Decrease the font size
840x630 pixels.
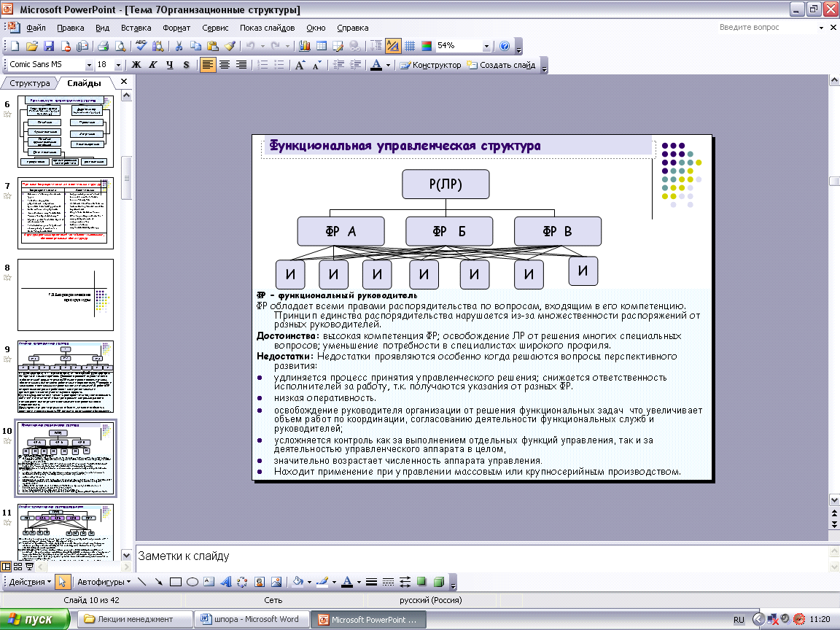(317, 65)
